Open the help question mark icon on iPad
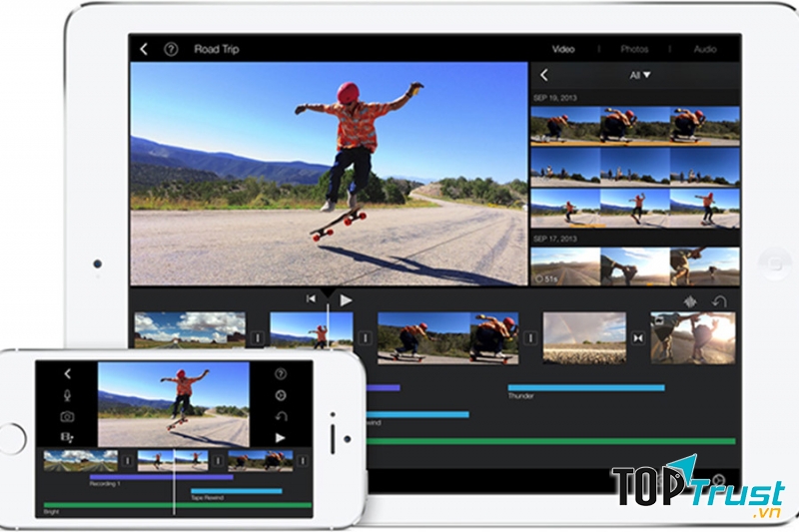 171,49
